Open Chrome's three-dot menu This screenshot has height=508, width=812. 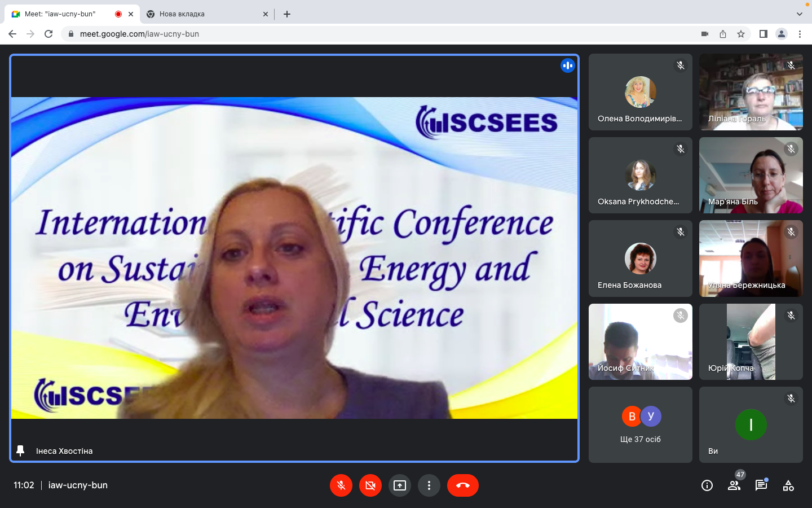[800, 34]
